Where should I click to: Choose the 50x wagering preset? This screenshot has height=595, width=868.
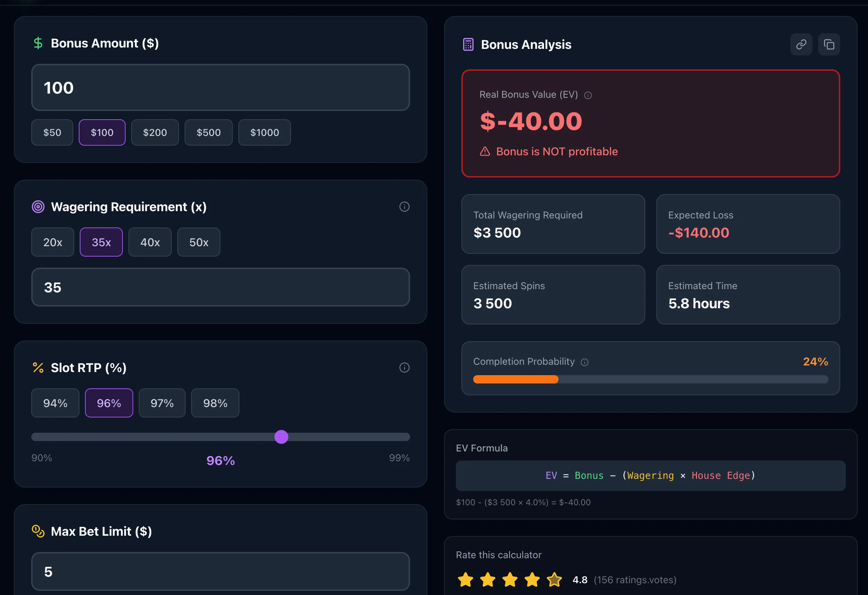pyautogui.click(x=199, y=242)
